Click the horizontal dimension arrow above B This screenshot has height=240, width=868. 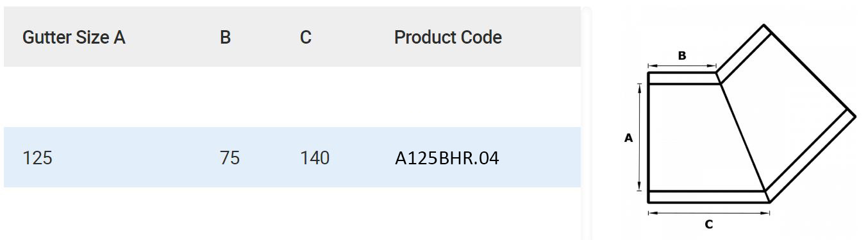click(682, 65)
